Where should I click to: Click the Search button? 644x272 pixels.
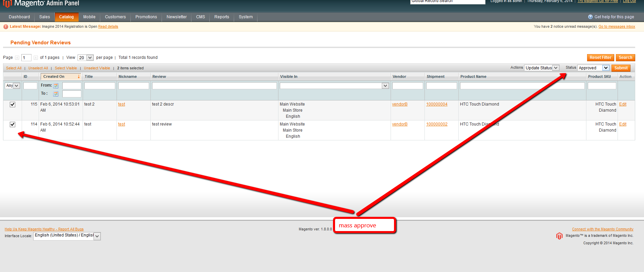(625, 58)
